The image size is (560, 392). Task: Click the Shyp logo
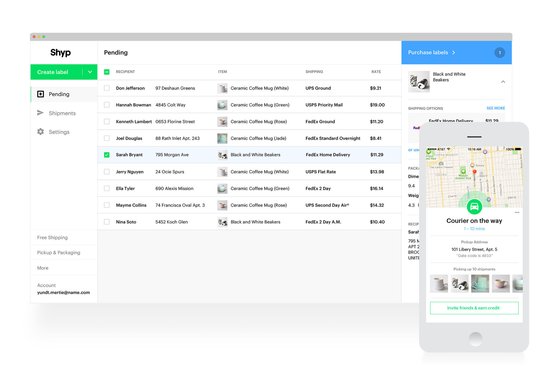60,52
